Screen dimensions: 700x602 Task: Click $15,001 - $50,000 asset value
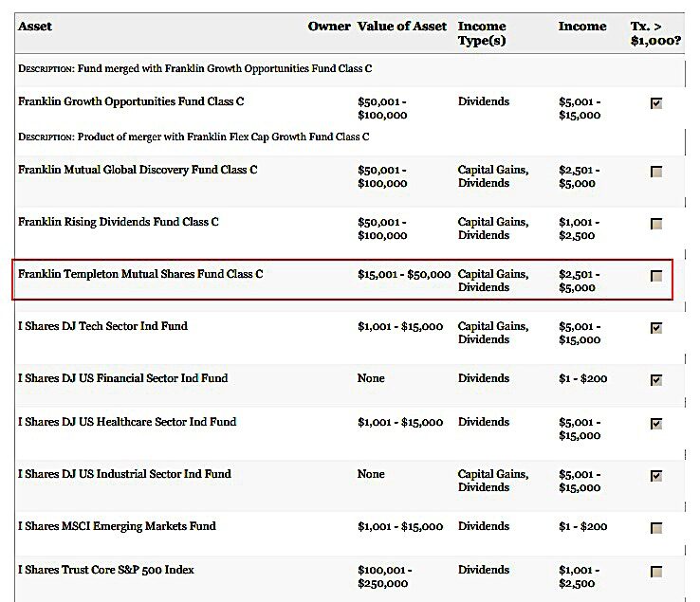pos(404,274)
